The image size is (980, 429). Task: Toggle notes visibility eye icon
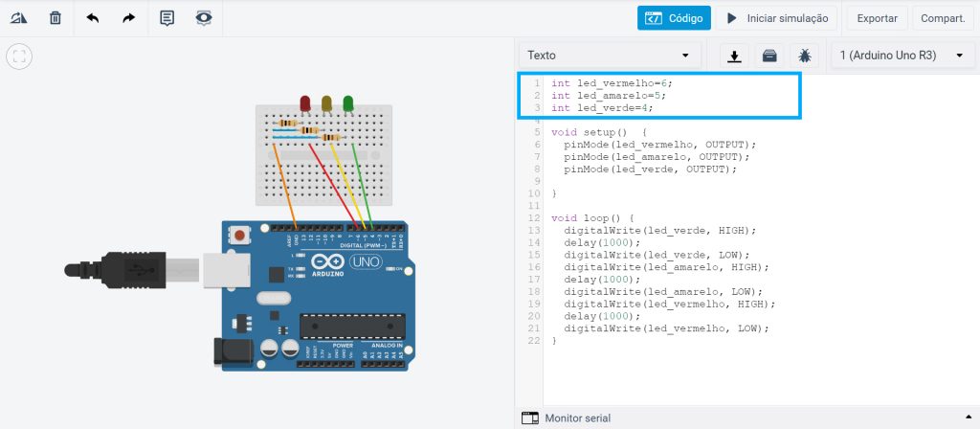(204, 18)
